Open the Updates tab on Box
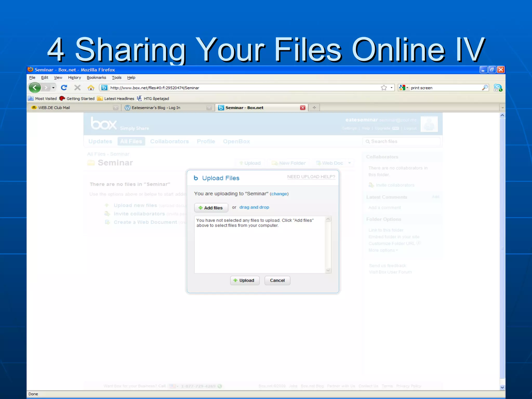532x399 pixels. pos(100,141)
